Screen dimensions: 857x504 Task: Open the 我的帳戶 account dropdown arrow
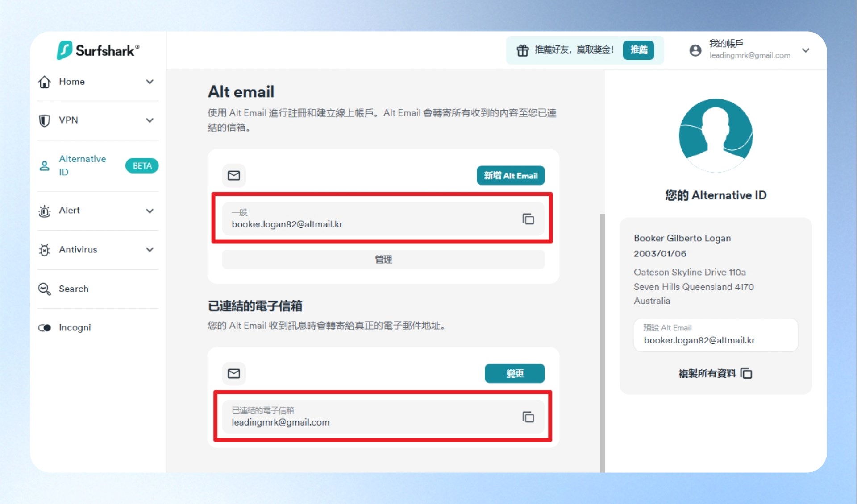pos(806,50)
